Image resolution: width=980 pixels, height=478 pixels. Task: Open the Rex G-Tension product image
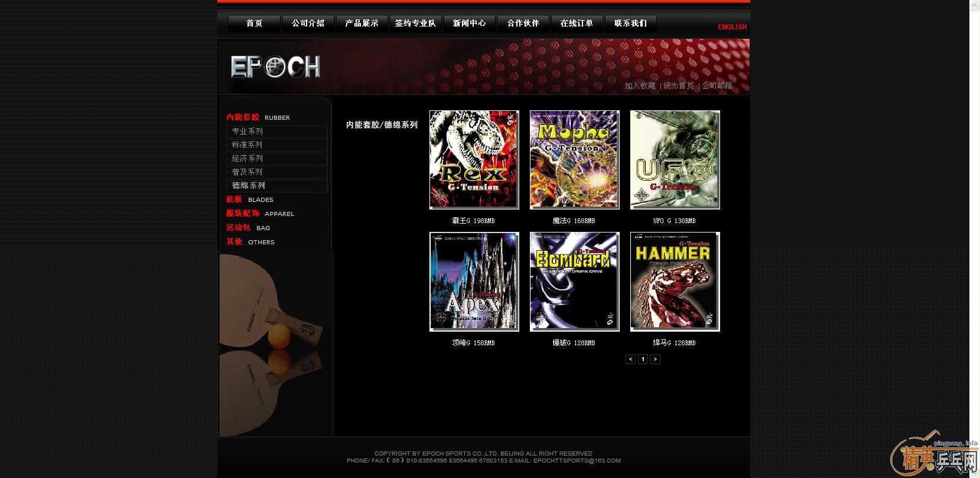pos(474,160)
